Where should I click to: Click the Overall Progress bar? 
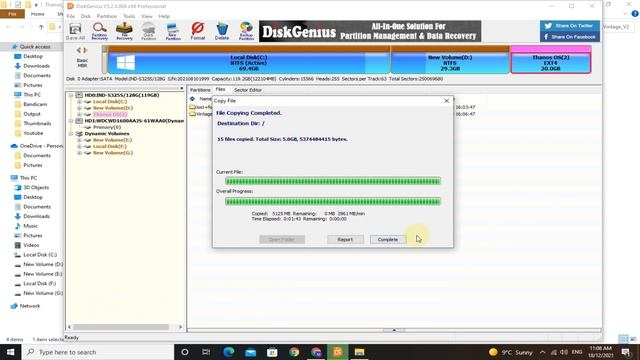(333, 201)
